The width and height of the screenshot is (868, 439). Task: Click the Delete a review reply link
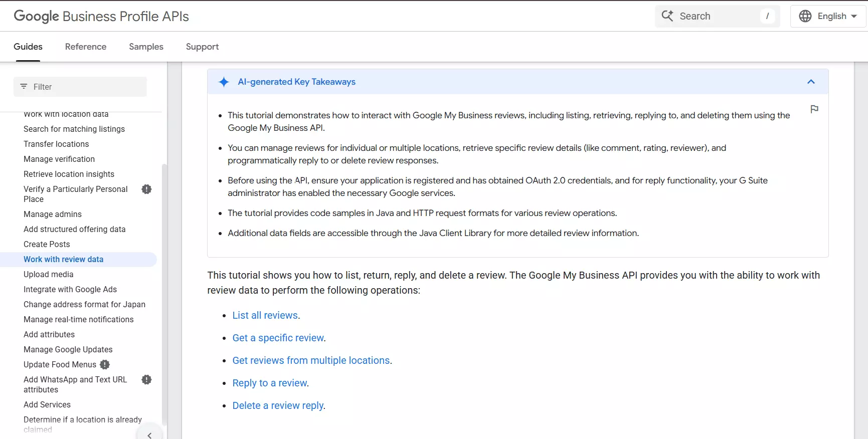click(278, 405)
